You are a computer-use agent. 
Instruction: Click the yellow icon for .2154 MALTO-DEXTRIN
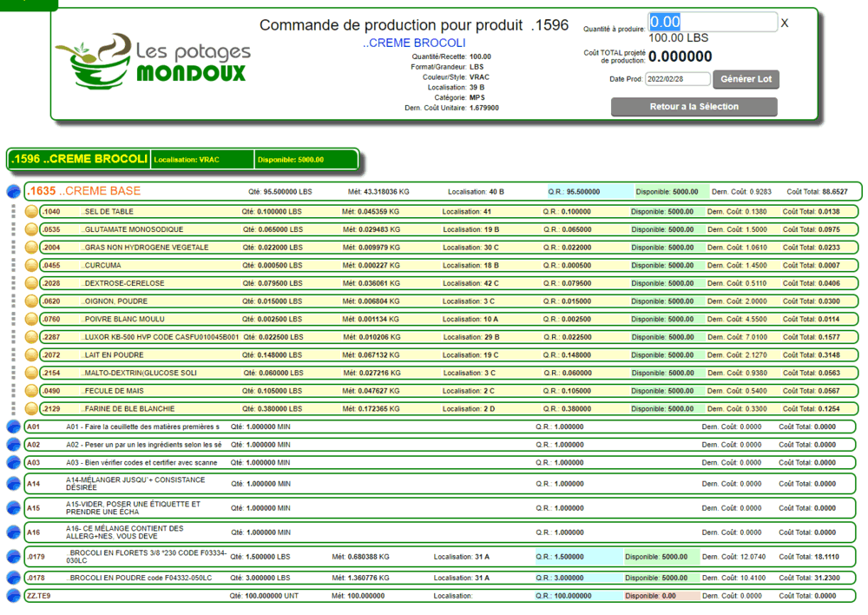[31, 373]
